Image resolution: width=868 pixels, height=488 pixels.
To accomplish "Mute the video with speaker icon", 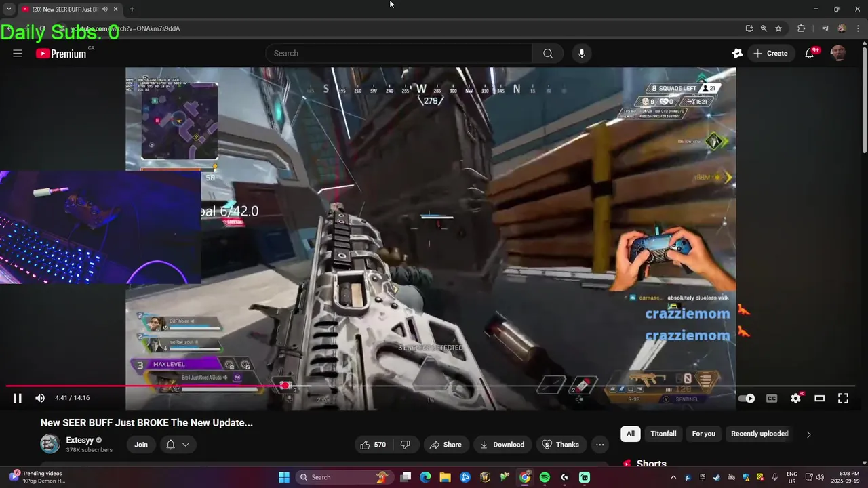I will click(40, 399).
